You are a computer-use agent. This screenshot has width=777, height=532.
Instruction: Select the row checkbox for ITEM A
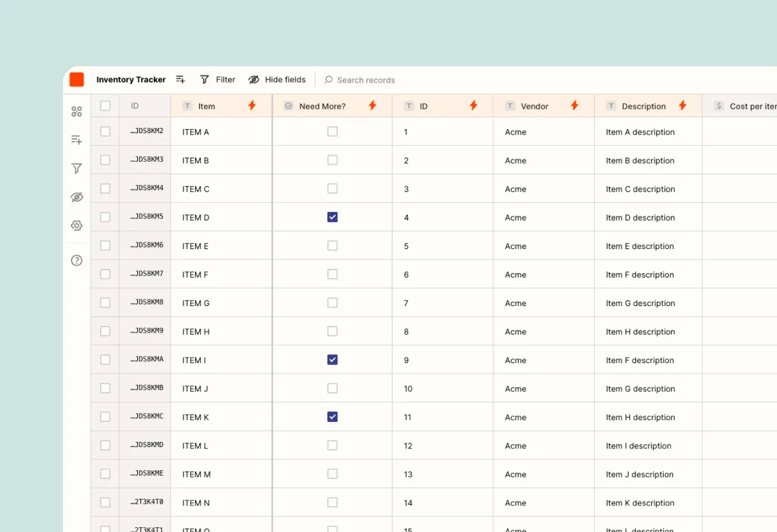105,131
